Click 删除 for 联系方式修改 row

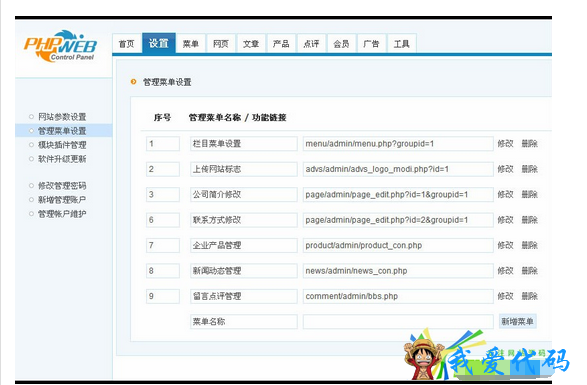[x=530, y=220]
